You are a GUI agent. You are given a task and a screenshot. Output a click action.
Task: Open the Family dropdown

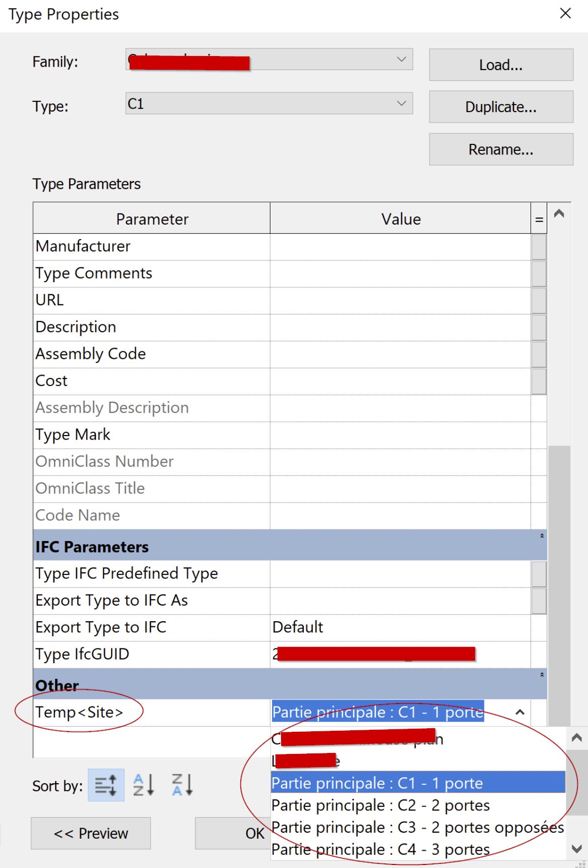point(401,60)
